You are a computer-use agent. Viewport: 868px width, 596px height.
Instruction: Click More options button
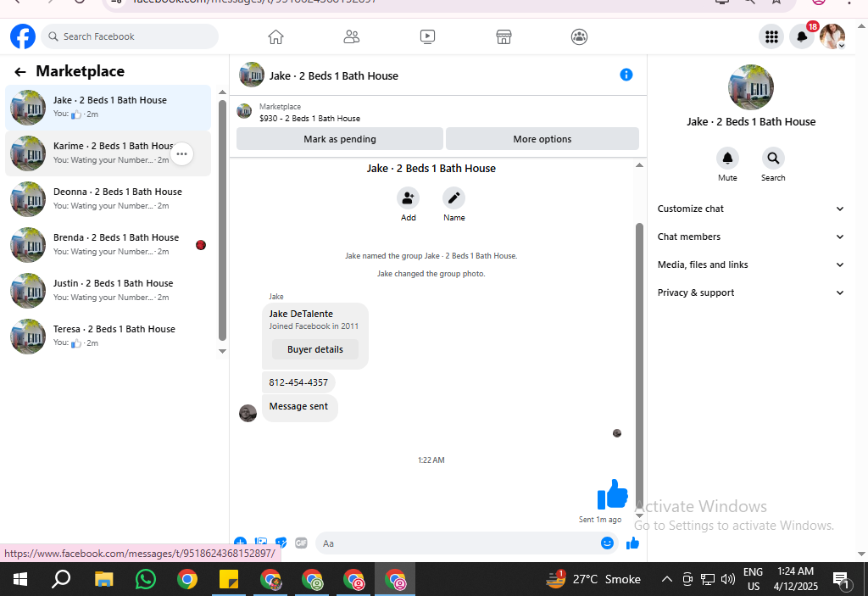click(x=542, y=139)
